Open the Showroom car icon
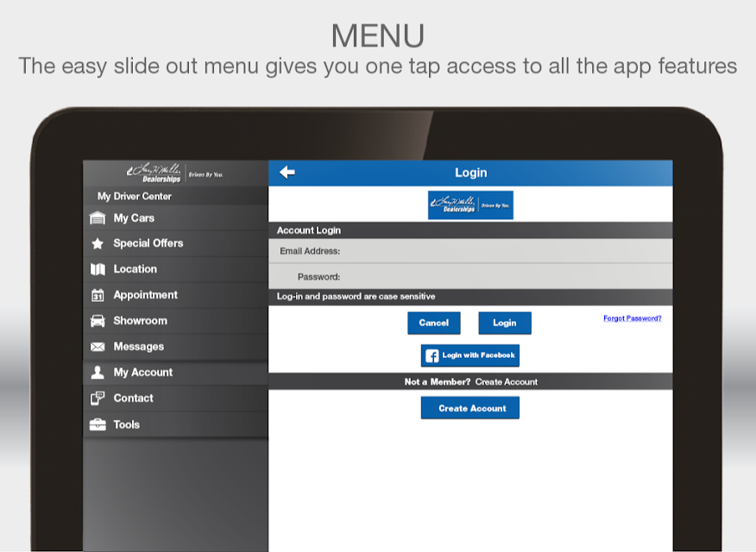The height and width of the screenshot is (552, 756). point(98,321)
